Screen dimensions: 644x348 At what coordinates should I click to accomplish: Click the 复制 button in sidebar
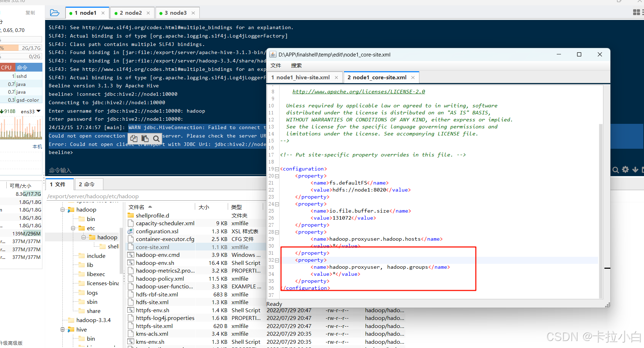30,13
